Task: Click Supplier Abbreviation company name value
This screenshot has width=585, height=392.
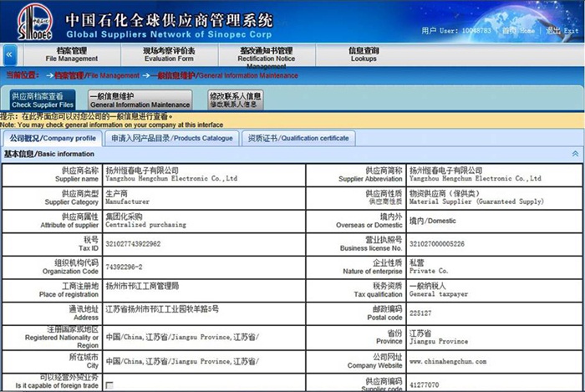Action: pos(475,175)
